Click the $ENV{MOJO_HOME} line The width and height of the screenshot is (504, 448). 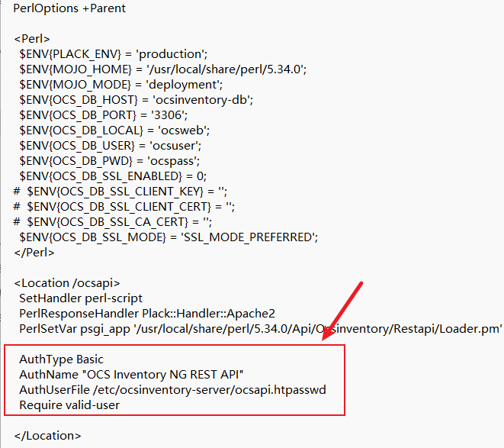tap(162, 69)
